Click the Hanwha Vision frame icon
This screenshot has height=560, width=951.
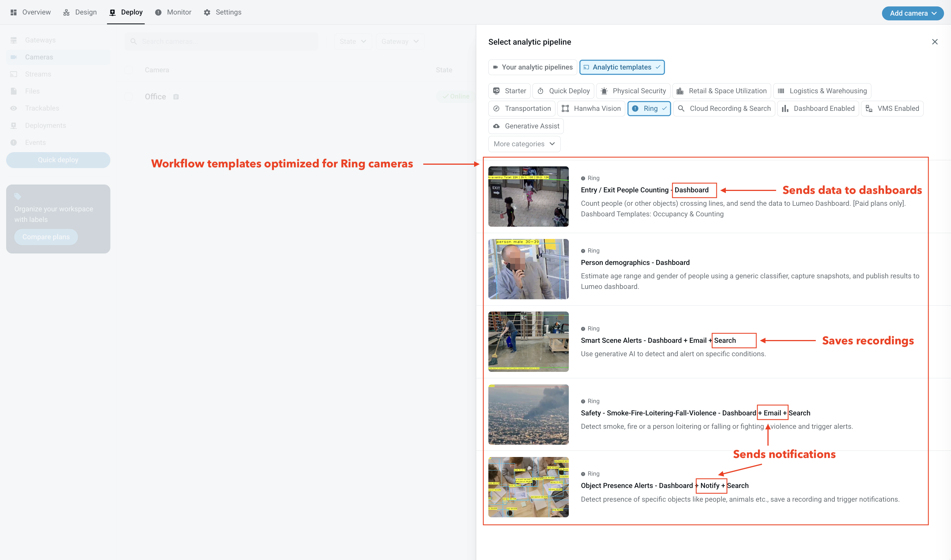tap(565, 109)
